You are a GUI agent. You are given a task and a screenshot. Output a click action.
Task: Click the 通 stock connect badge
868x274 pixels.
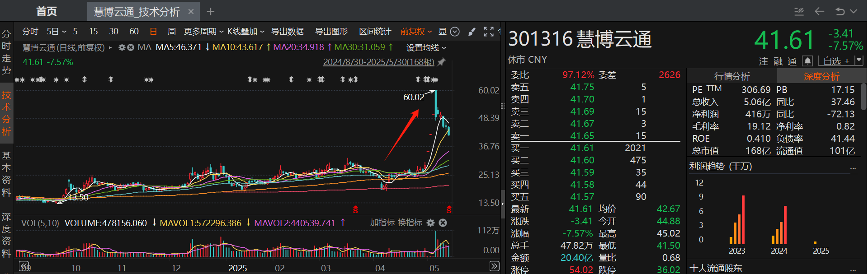coord(792,61)
